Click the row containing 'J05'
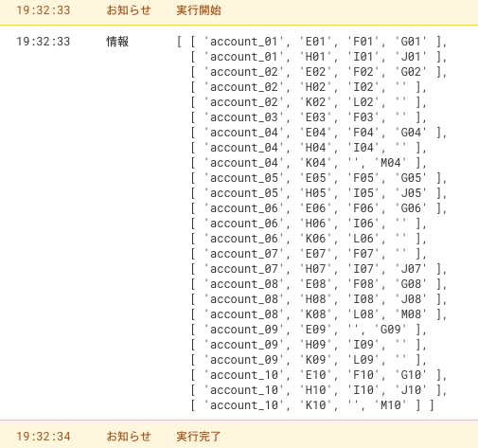This screenshot has height=448, width=478. [x=319, y=193]
